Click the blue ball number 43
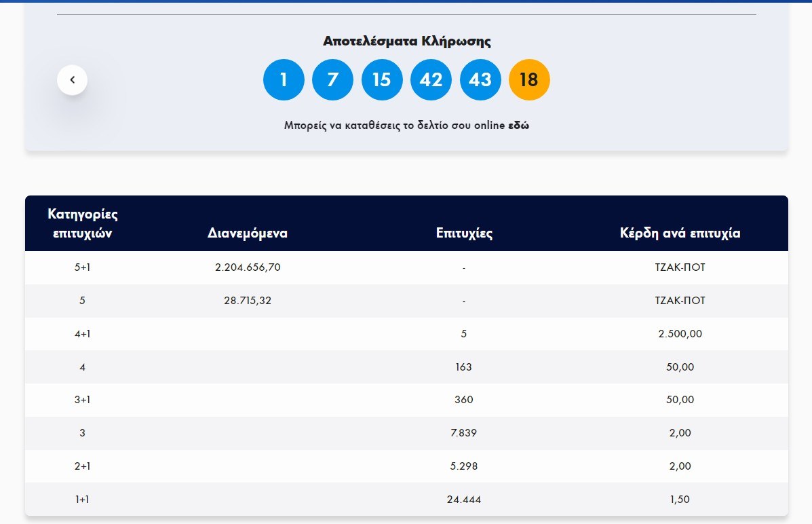Viewport: 812px width, 524px height. 480,80
